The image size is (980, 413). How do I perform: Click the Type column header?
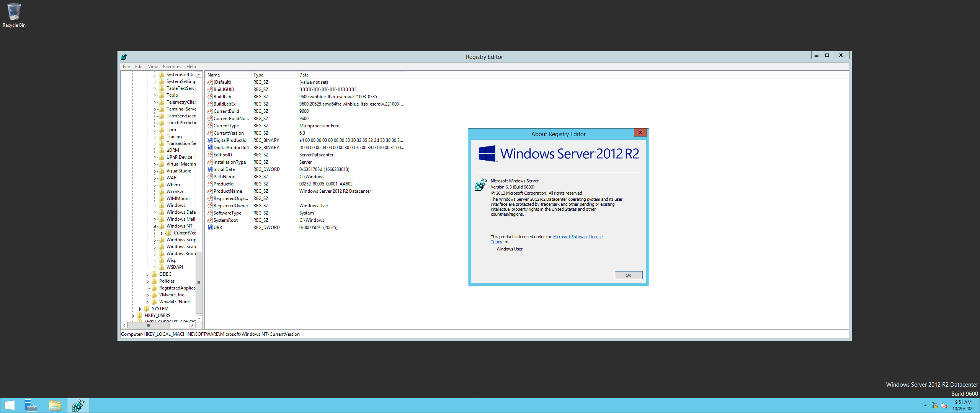[274, 75]
